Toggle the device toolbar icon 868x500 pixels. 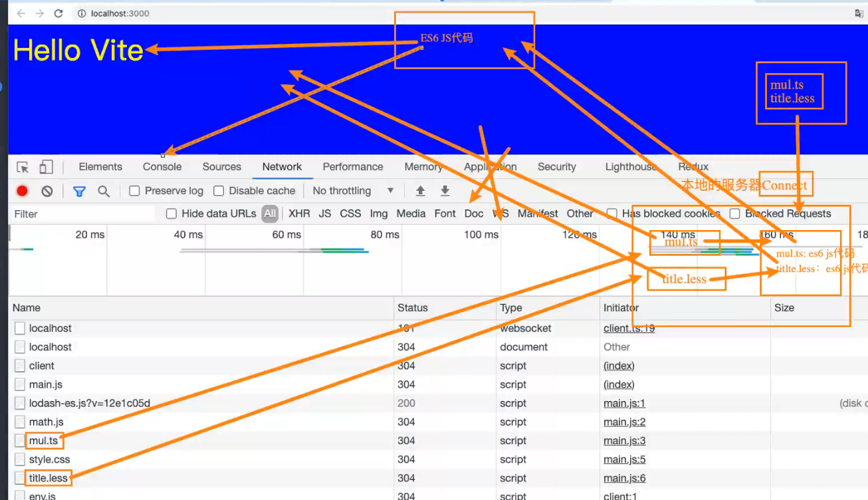point(46,167)
